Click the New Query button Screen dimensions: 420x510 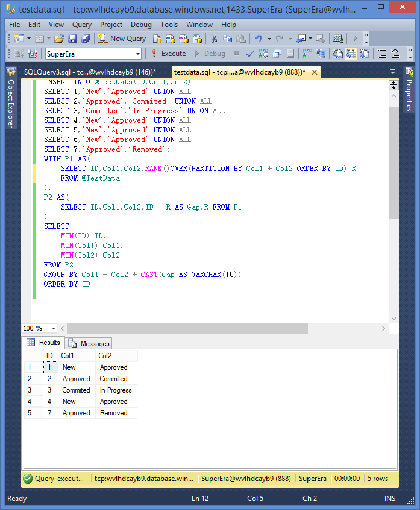tap(122, 39)
